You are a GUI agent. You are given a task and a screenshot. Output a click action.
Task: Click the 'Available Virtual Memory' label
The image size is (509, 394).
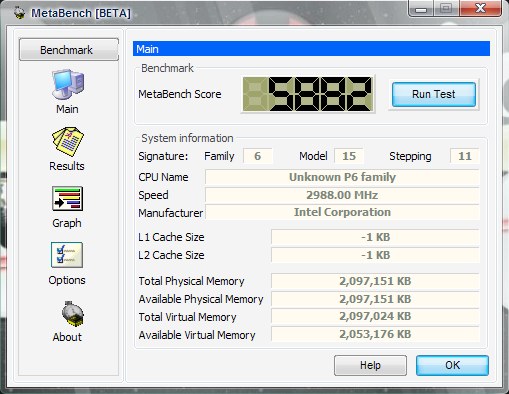[x=197, y=335]
